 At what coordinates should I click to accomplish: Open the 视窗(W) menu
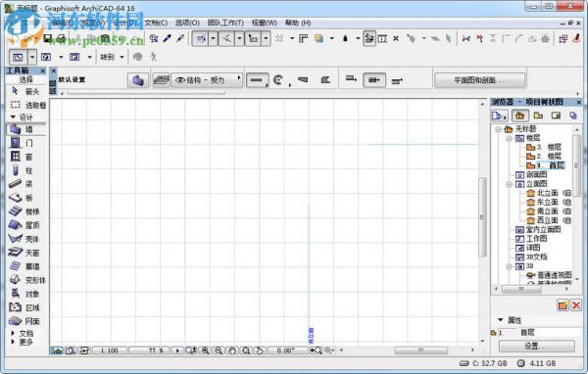click(264, 23)
